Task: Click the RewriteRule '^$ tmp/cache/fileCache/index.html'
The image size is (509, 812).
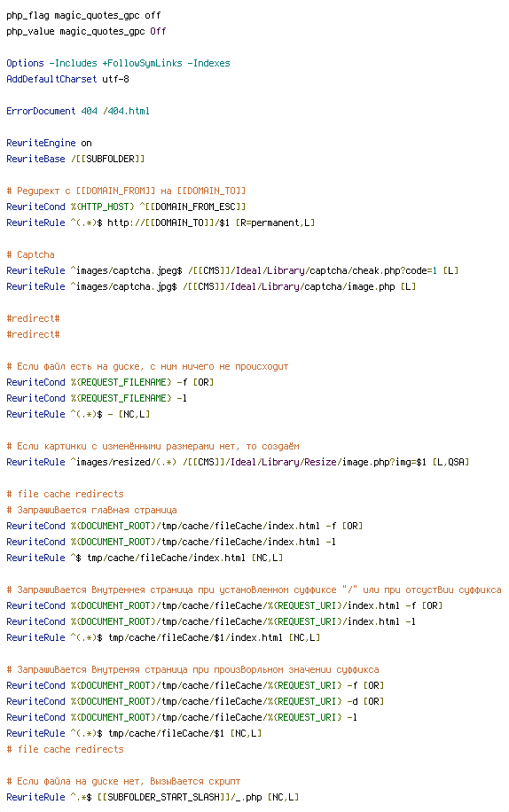Action: click(x=145, y=558)
